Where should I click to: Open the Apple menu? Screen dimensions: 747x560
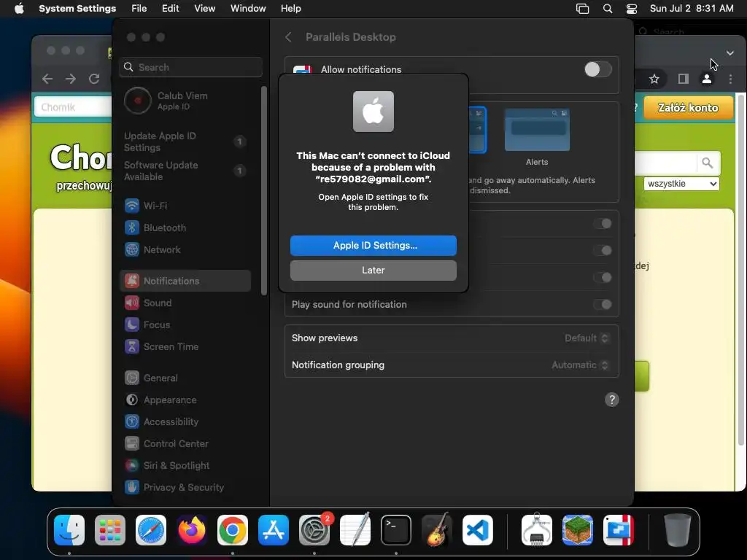[x=19, y=9]
